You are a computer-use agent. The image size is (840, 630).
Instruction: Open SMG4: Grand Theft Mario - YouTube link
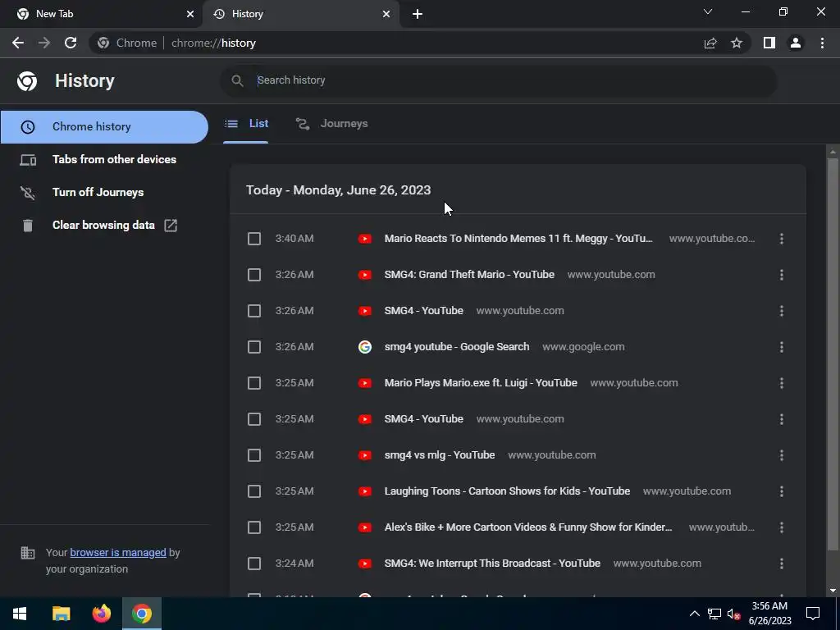(x=469, y=274)
